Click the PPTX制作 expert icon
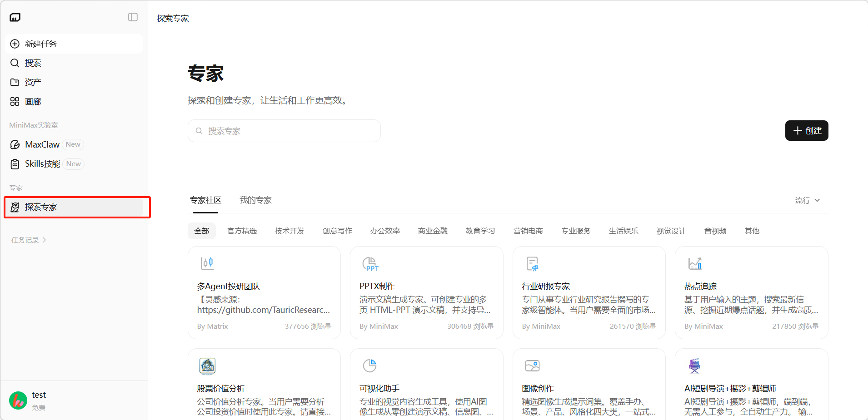This screenshot has height=420, width=868. pos(370,264)
